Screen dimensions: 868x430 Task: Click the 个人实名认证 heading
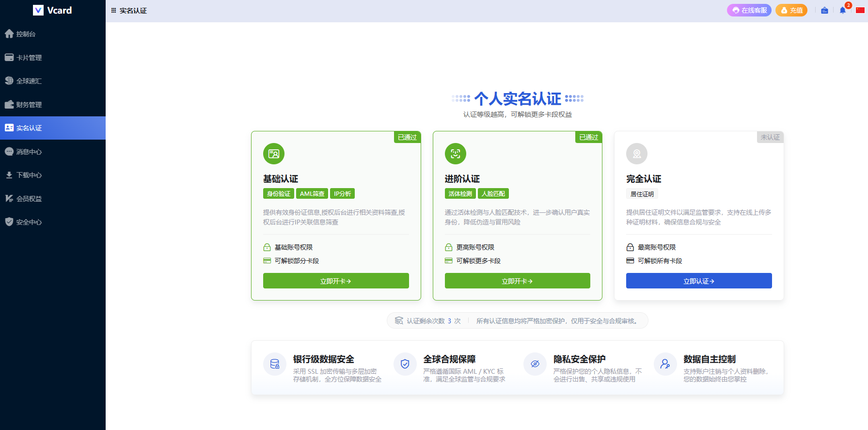point(518,98)
